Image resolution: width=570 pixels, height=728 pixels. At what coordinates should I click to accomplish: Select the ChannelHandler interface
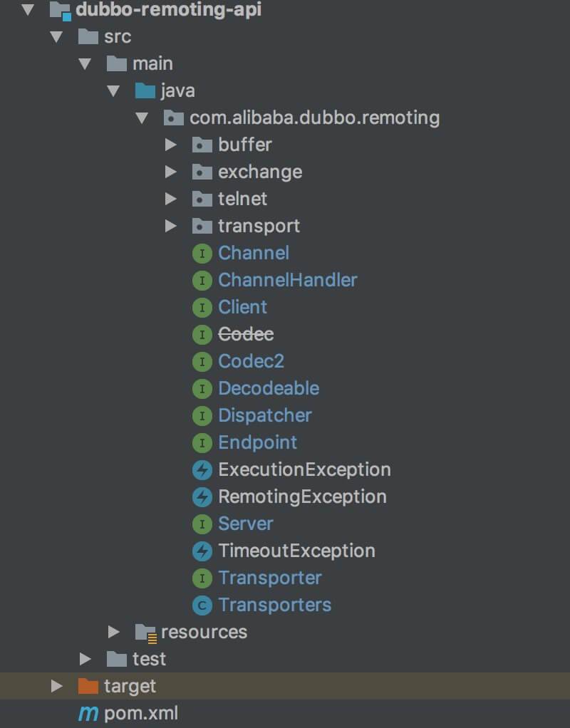coord(287,280)
